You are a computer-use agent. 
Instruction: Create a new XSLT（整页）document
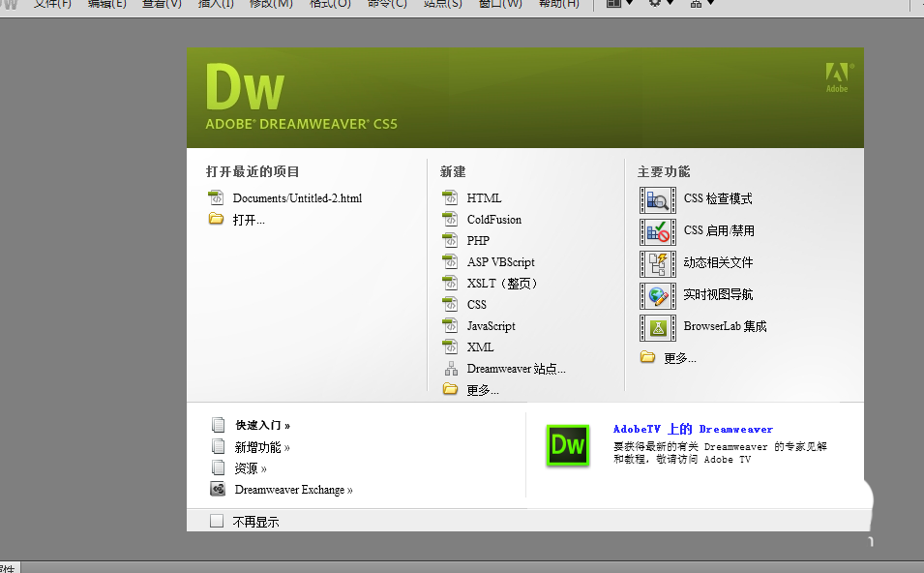coord(502,284)
